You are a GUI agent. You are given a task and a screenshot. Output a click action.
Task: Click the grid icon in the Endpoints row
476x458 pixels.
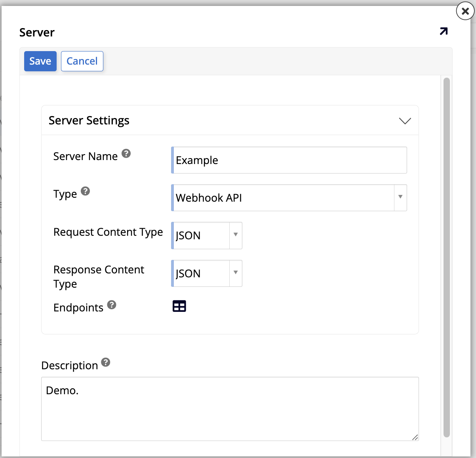tap(179, 306)
